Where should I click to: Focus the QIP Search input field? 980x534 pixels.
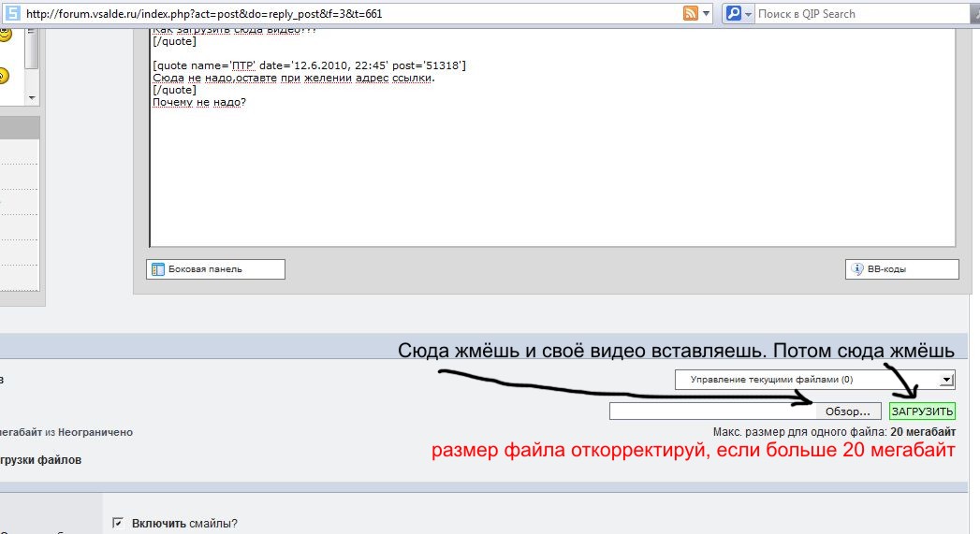pos(861,14)
